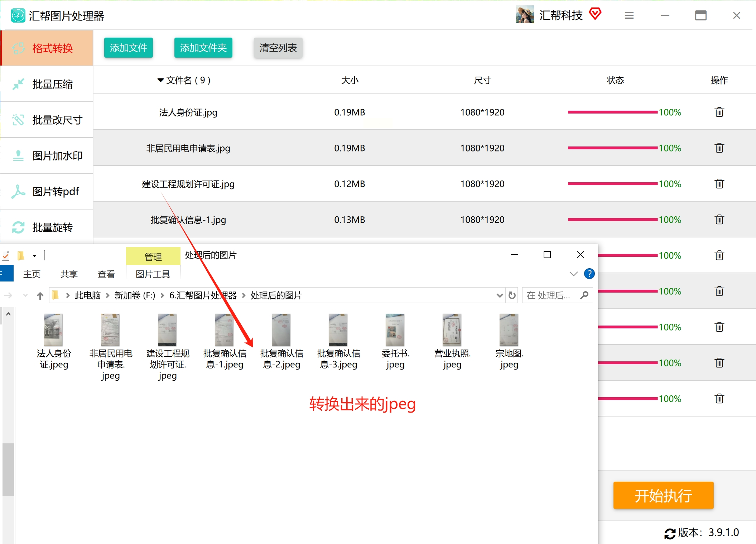The width and height of the screenshot is (756, 544).
Task: Expand the Explorer ribbon chevron
Action: 573,274
